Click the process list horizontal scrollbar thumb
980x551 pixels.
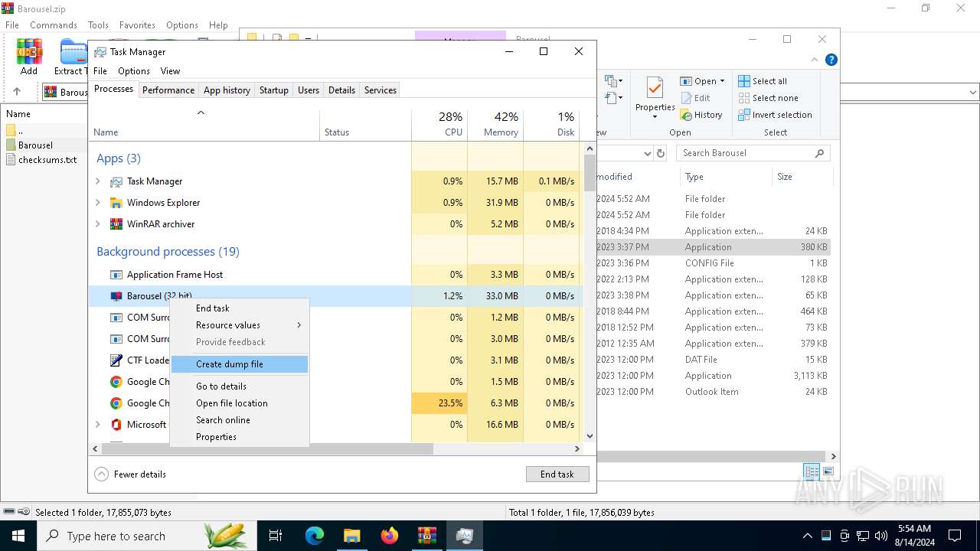tap(268, 448)
